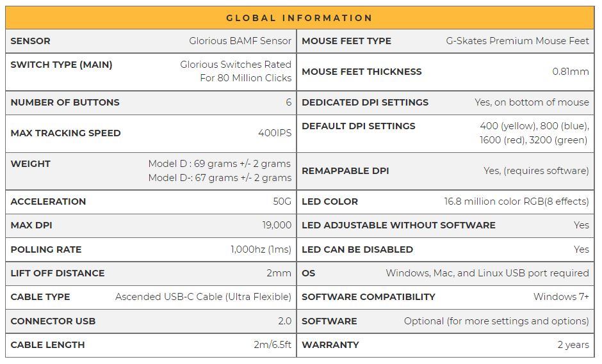Select the WEIGHT label
602x364 pixels.
pos(30,164)
